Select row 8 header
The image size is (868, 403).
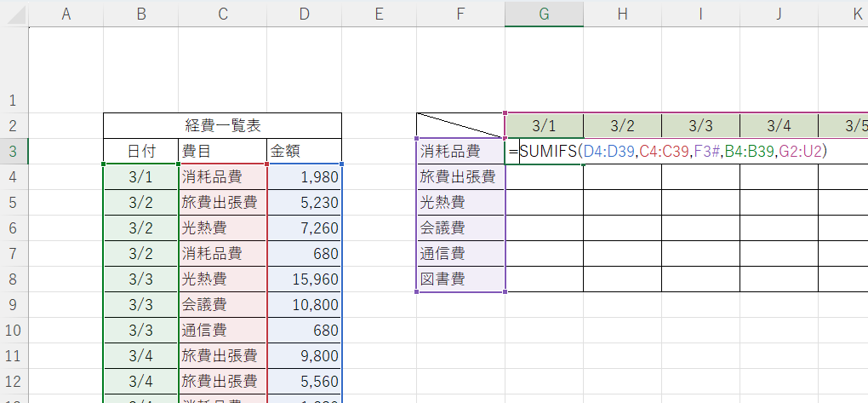coord(14,279)
